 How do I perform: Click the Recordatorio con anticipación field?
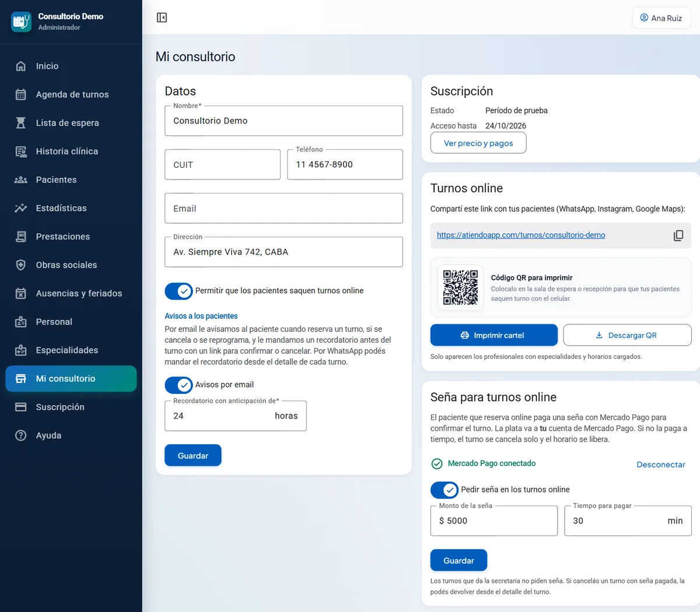[x=236, y=416]
